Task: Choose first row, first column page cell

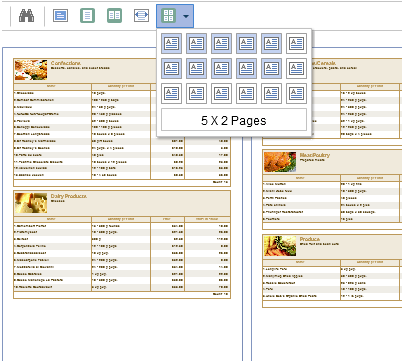Action: click(171, 43)
